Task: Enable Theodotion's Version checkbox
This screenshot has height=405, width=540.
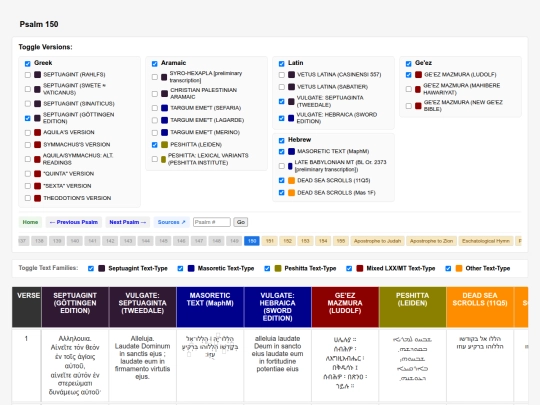Action: click(28, 198)
